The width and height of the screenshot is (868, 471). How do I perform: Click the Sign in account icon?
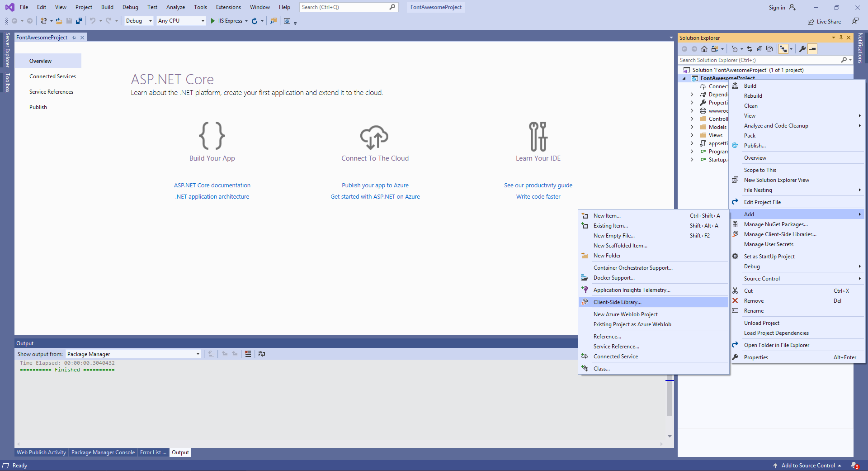793,7
